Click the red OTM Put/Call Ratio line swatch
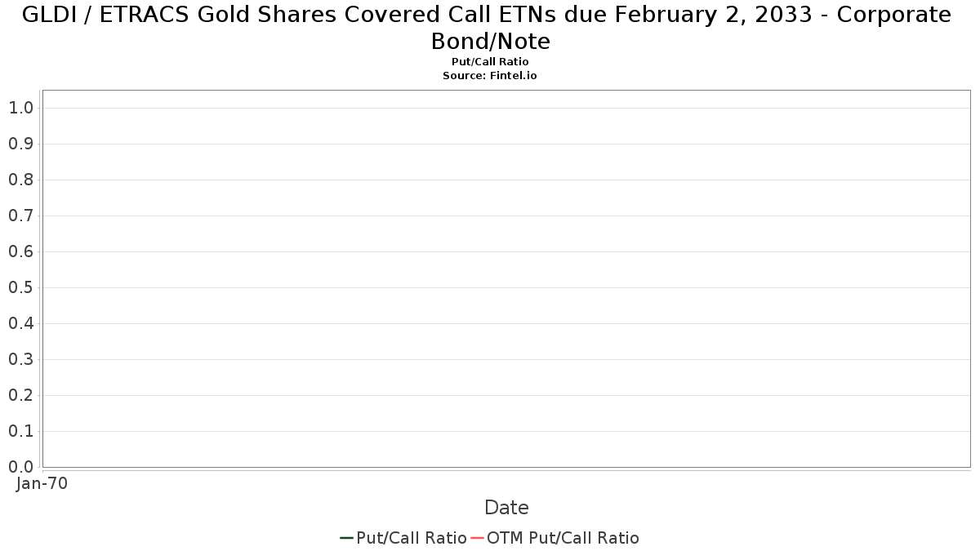The height and width of the screenshot is (551, 980). pyautogui.click(x=477, y=538)
